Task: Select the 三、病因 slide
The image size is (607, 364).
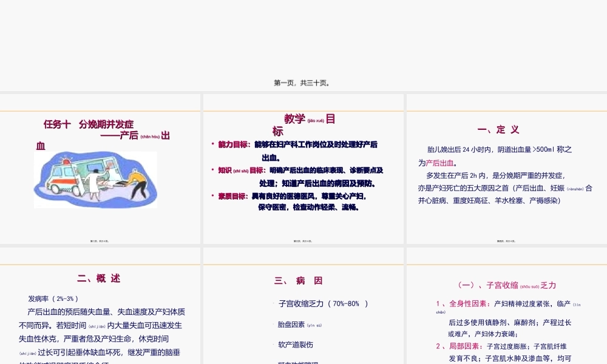Action: click(299, 280)
